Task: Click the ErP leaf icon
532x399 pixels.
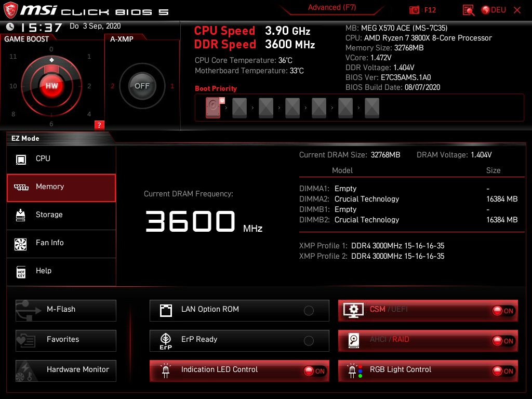Action: [x=166, y=341]
